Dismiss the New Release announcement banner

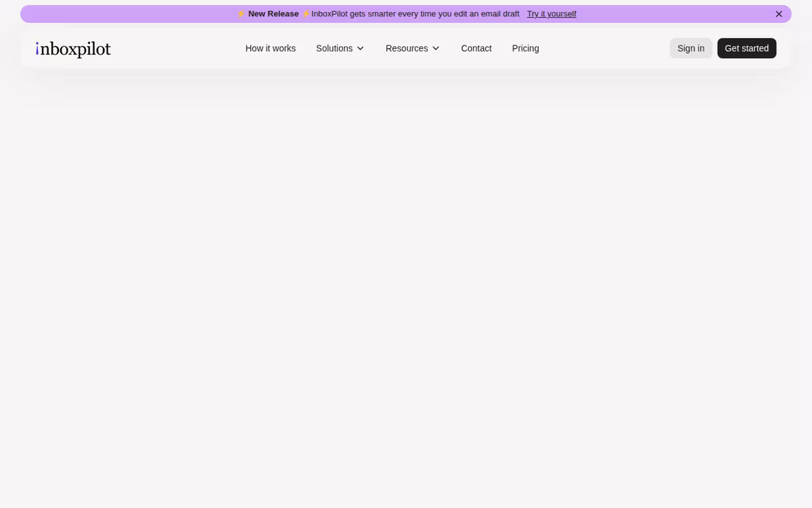click(x=779, y=14)
